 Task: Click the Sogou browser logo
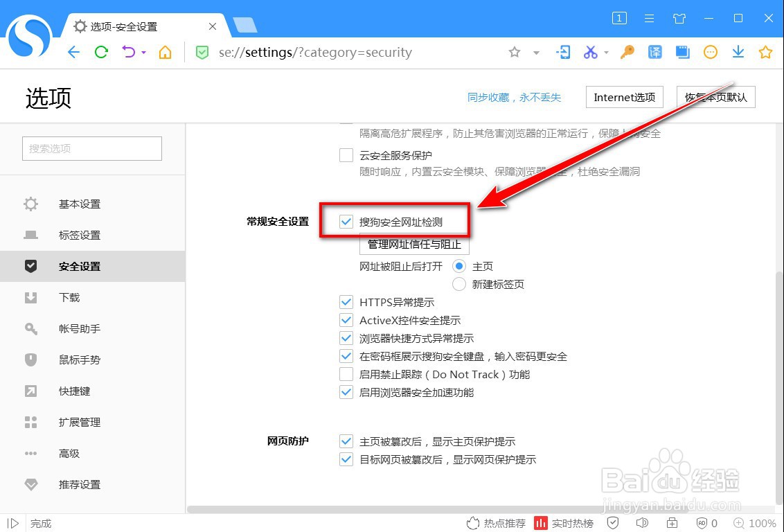pos(29,36)
